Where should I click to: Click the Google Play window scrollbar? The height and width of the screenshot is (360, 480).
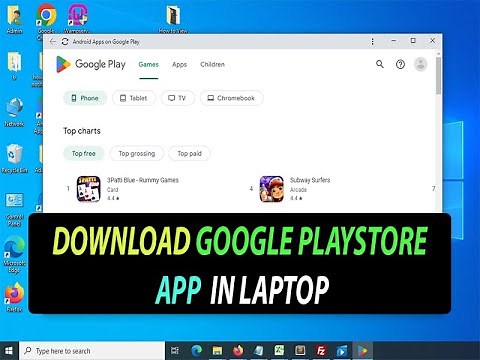[x=439, y=75]
